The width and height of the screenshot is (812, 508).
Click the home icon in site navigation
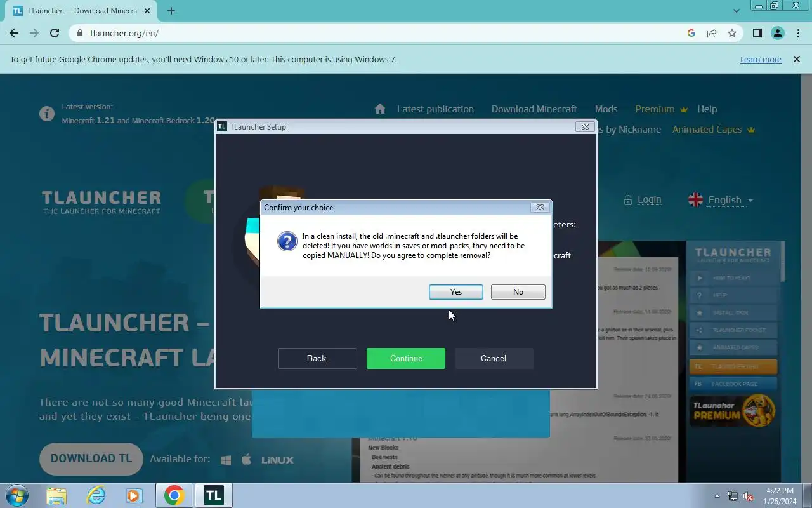click(x=380, y=109)
